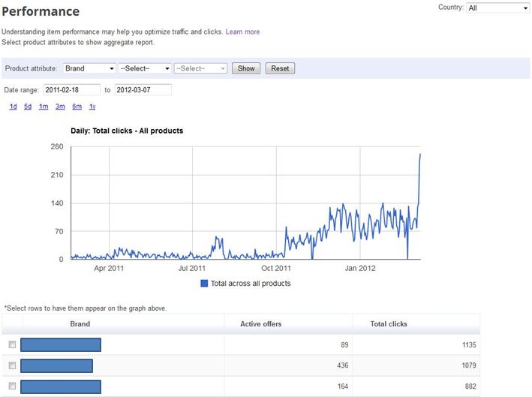
Task: Expand the Brand product attribute dropdown
Action: click(89, 68)
